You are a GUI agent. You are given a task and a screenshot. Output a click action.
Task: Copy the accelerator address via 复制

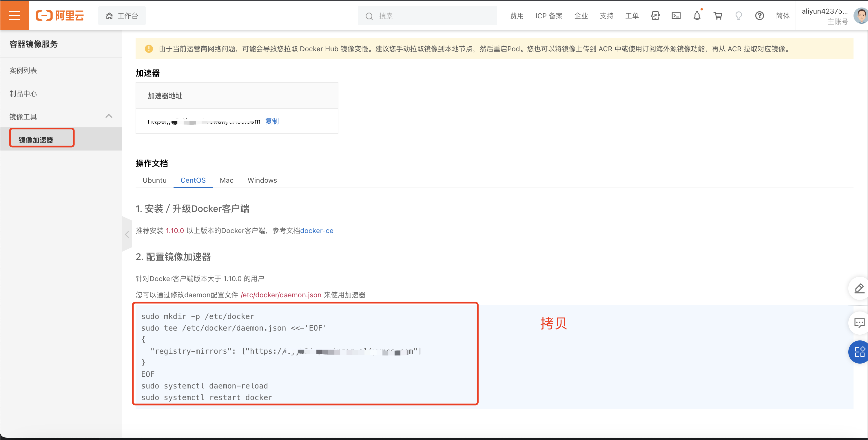point(272,121)
